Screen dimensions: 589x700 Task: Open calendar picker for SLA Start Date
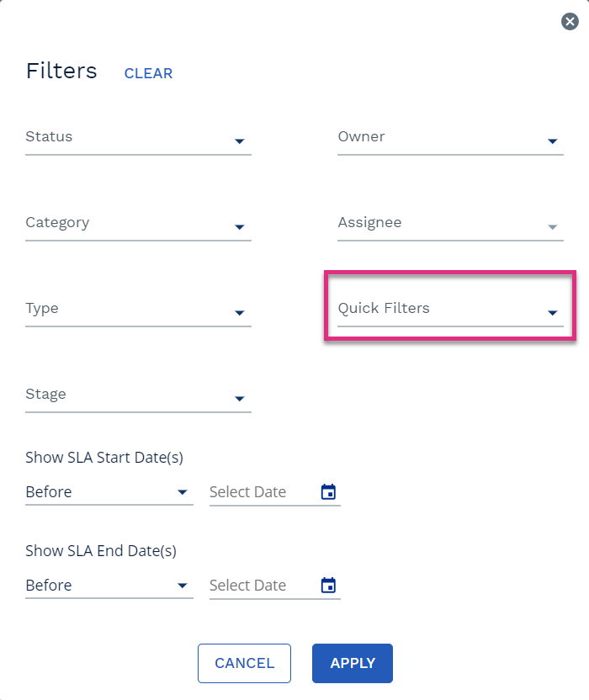tap(328, 491)
